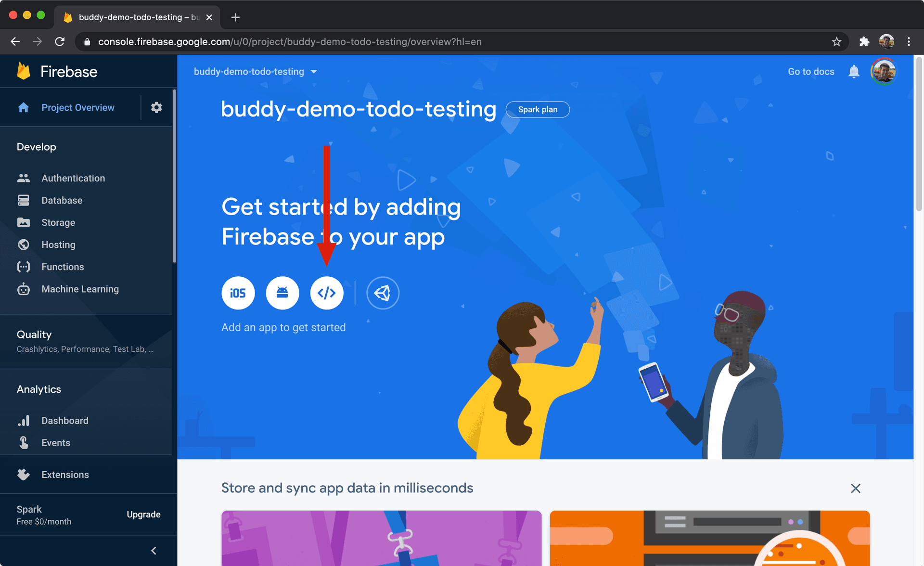Collapse the sidebar with the chevron arrow
The width and height of the screenshot is (924, 566).
pyautogui.click(x=154, y=551)
